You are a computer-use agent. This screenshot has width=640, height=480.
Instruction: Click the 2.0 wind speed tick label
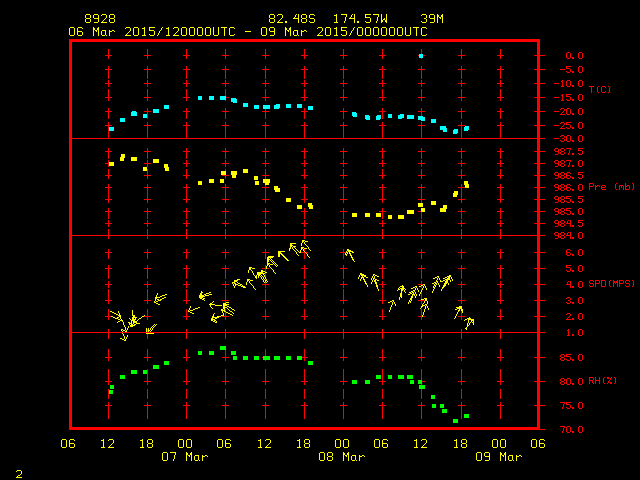pos(574,317)
